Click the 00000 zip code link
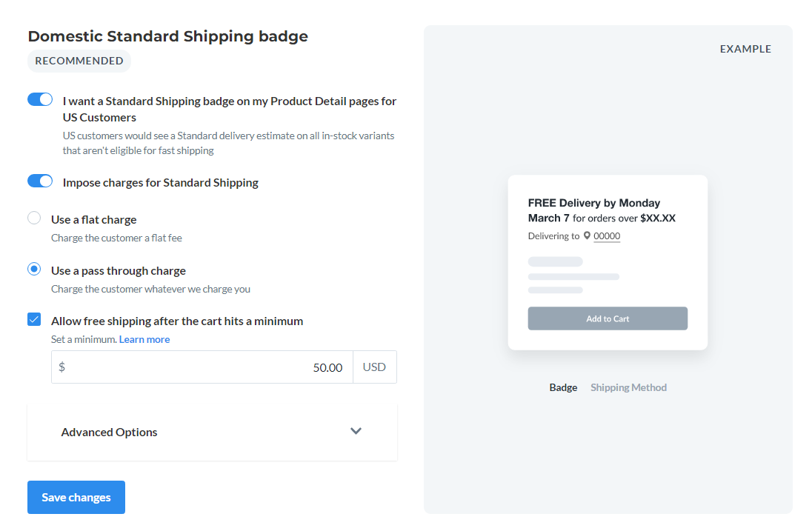 click(x=607, y=236)
